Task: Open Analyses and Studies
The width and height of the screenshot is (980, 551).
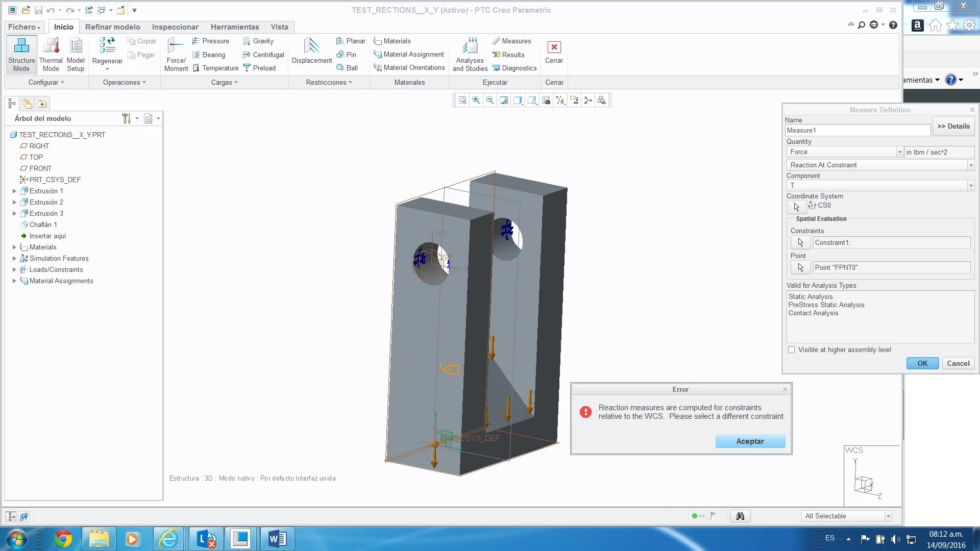Action: (x=470, y=47)
